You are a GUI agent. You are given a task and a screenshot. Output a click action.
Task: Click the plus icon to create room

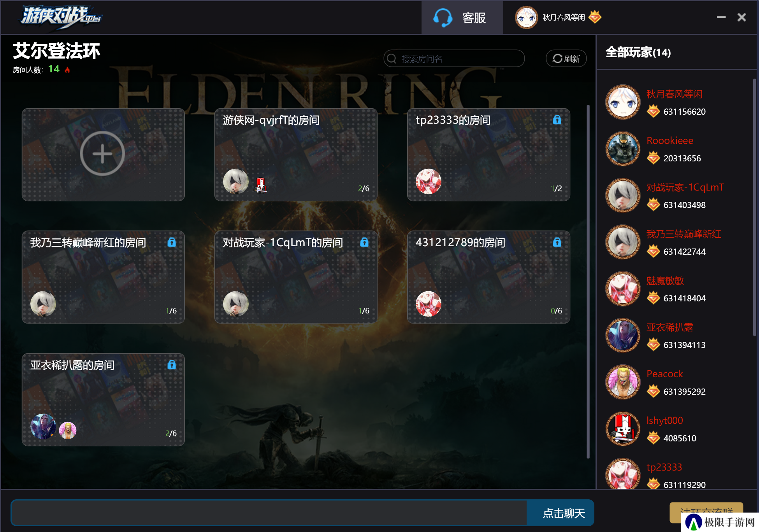(x=102, y=154)
